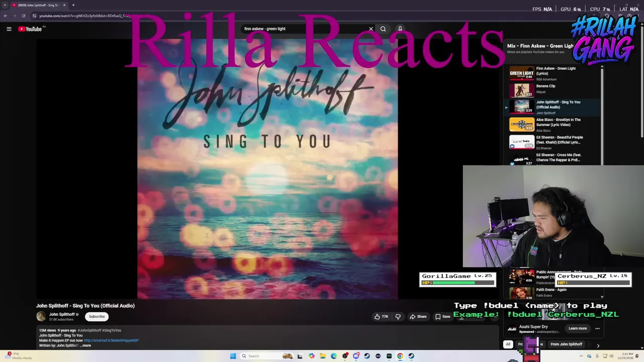Select the From John Splithoff chip
This screenshot has width=644, height=362.
click(567, 344)
